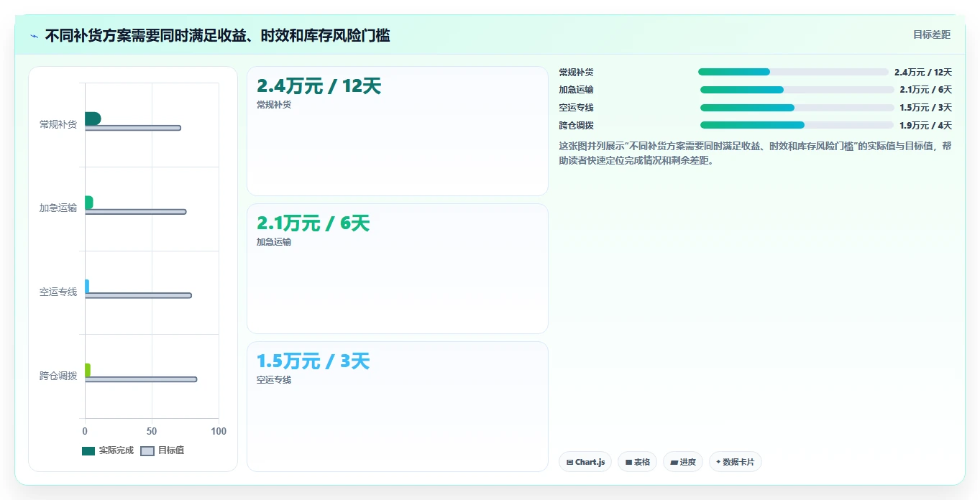The image size is (980, 500).
Task: Click the 跨仓调拨 progress row label
Action: (577, 126)
